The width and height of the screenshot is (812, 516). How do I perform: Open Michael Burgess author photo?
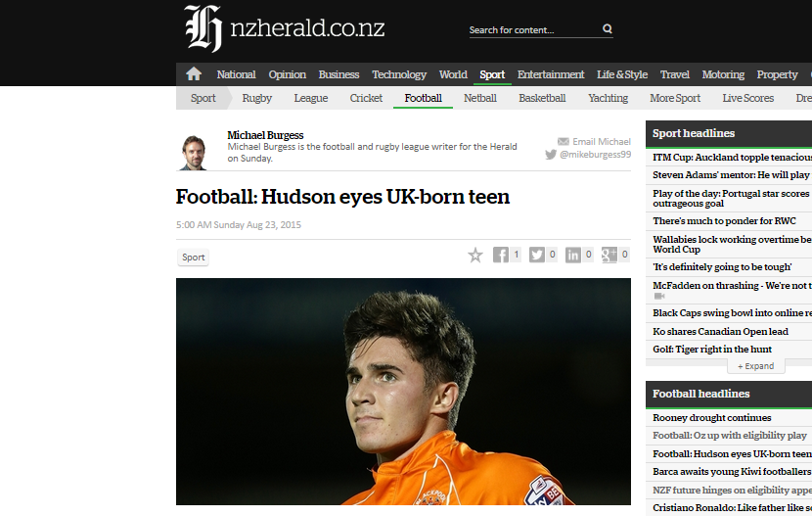[x=194, y=152]
